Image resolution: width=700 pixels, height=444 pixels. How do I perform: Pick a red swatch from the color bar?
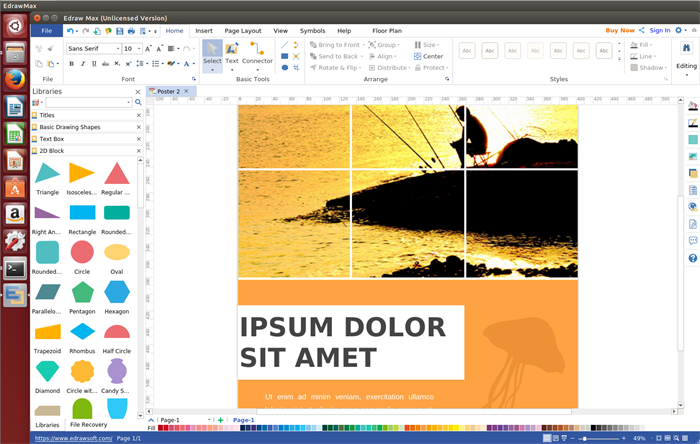(x=161, y=428)
